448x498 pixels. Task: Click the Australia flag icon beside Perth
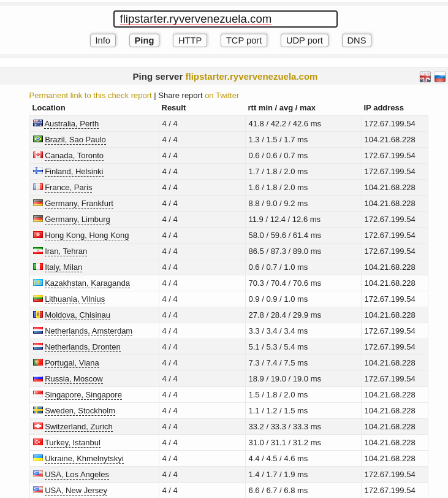click(x=38, y=123)
